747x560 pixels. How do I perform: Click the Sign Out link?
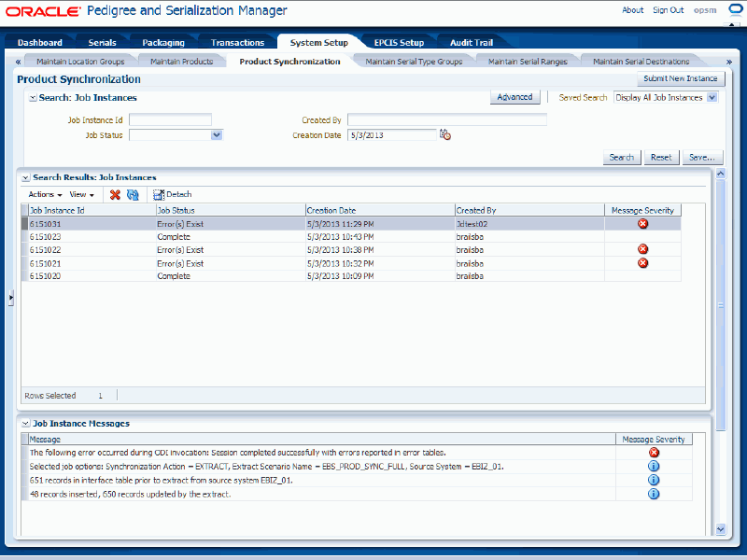(x=668, y=10)
